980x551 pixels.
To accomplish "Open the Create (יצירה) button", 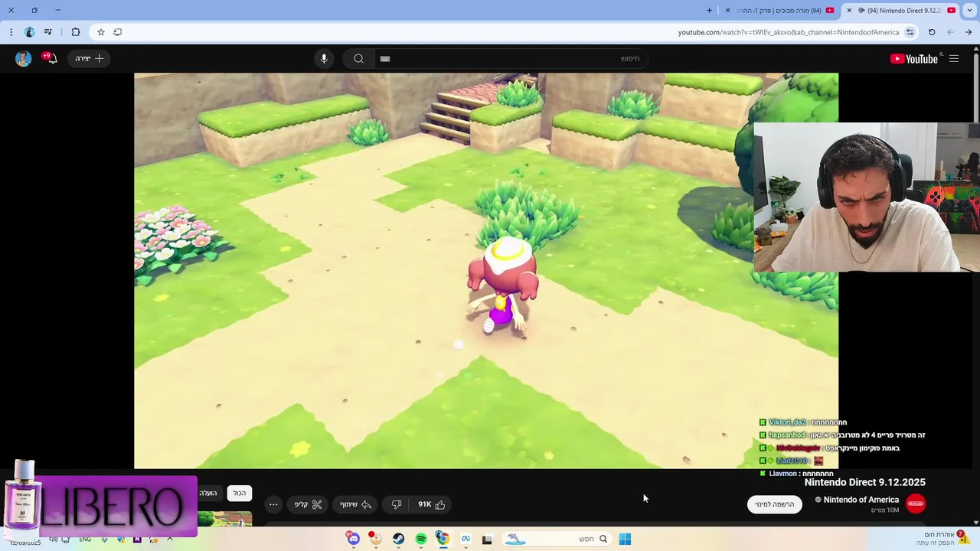I will (90, 59).
